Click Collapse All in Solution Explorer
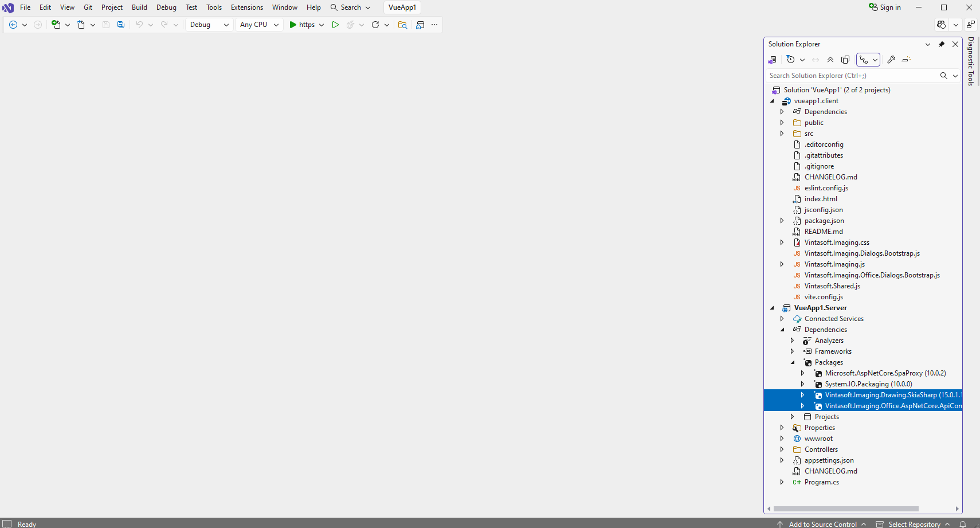The height and width of the screenshot is (528, 980). tap(830, 60)
